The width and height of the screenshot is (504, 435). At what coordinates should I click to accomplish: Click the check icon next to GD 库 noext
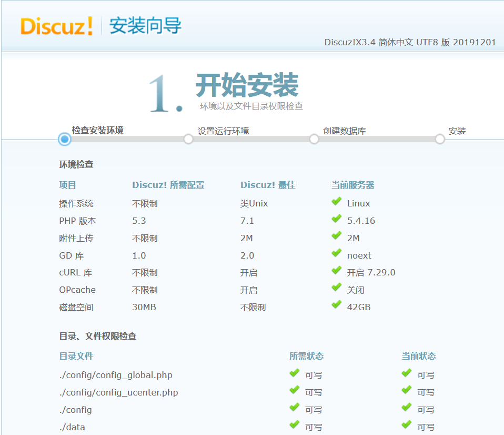tap(336, 254)
